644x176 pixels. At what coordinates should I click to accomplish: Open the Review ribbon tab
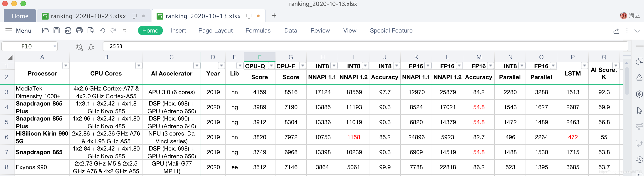(x=320, y=30)
